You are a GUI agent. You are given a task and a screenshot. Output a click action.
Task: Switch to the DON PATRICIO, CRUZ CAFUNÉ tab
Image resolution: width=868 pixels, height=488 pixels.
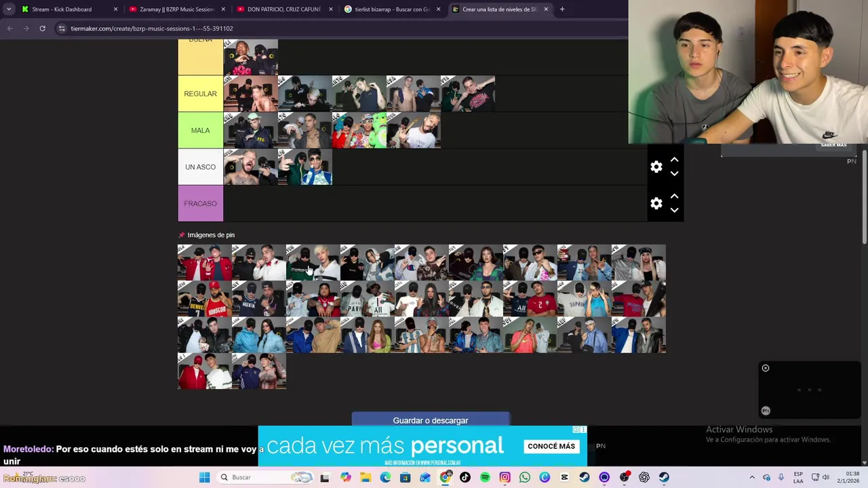pos(283,9)
